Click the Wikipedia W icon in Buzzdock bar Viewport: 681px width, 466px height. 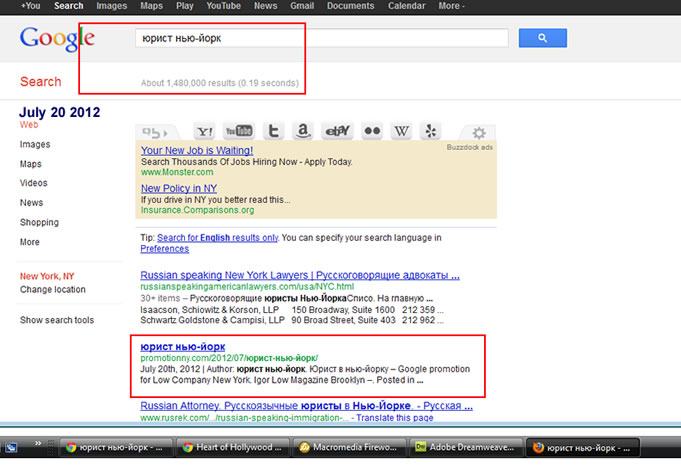click(401, 131)
